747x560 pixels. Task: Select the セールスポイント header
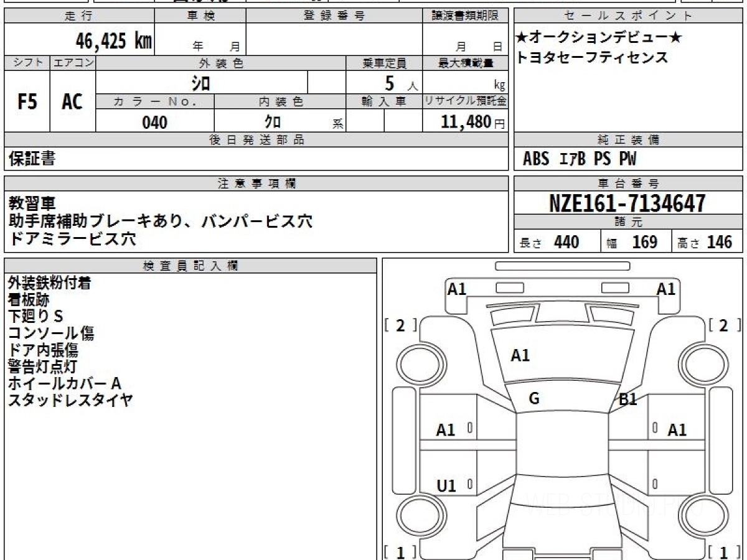click(628, 16)
